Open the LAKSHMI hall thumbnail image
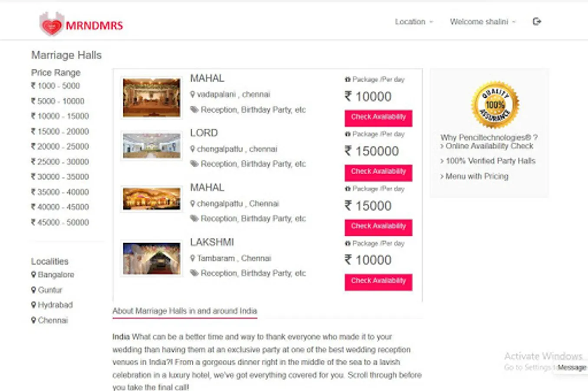The height and width of the screenshot is (391, 588). tap(151, 259)
